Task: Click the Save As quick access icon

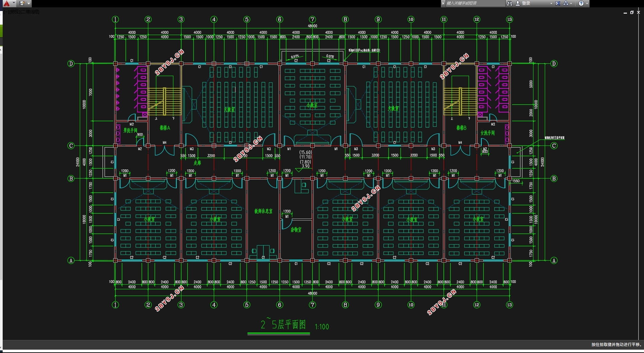Action: [x=22, y=3]
